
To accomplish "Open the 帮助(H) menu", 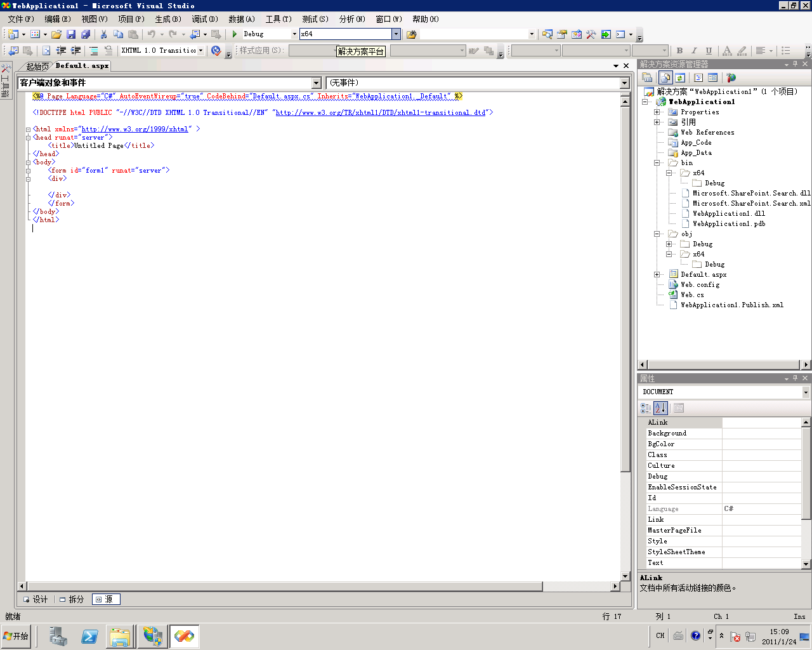I will 426,19.
